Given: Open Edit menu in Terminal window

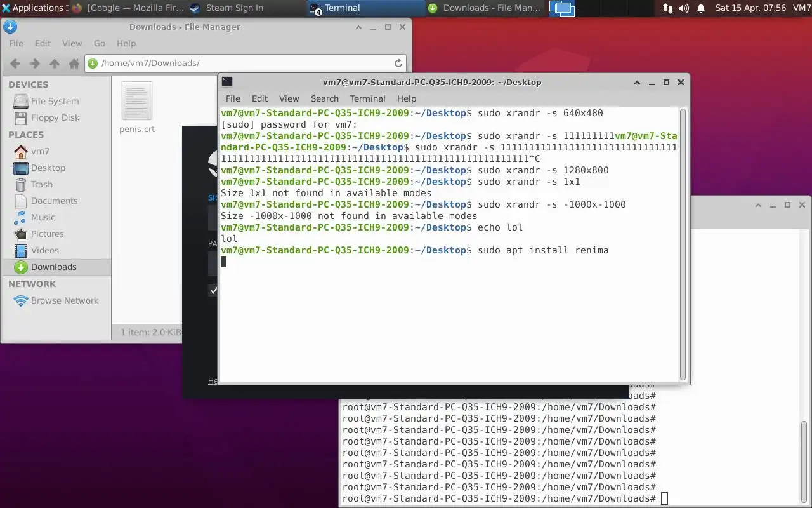Looking at the screenshot, I should coord(259,98).
